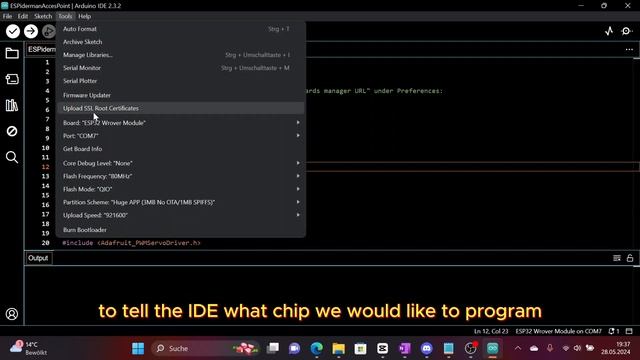Select Firmware Updater menu entry
Viewport: 640px width, 360px height.
point(180,95)
